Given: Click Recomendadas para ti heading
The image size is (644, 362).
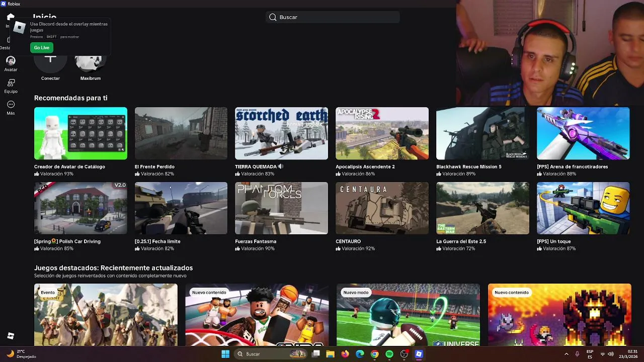Looking at the screenshot, I should [x=70, y=98].
